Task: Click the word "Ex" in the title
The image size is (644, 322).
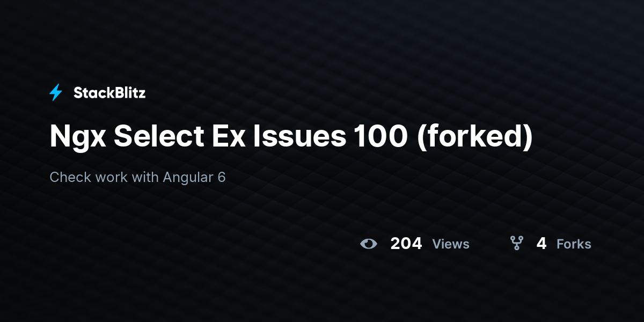Action: (x=224, y=136)
